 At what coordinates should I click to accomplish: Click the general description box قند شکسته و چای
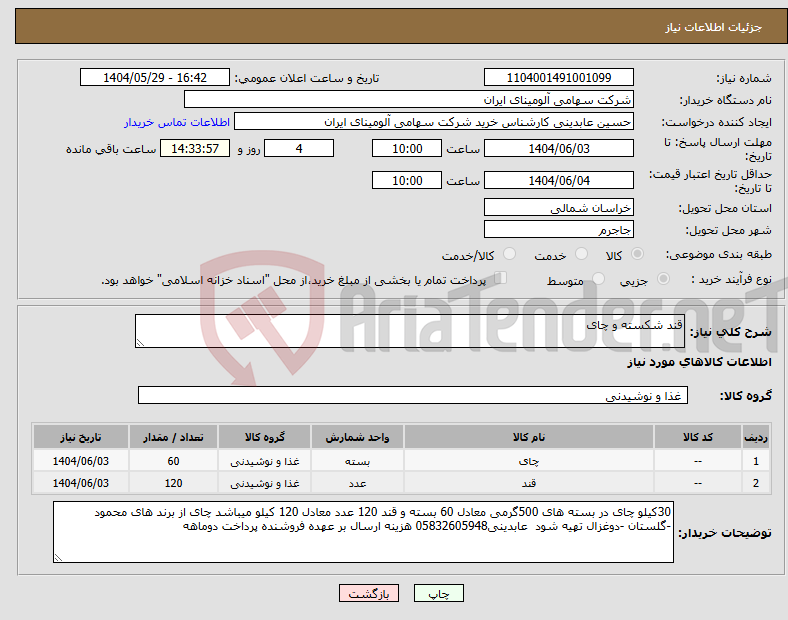410,331
